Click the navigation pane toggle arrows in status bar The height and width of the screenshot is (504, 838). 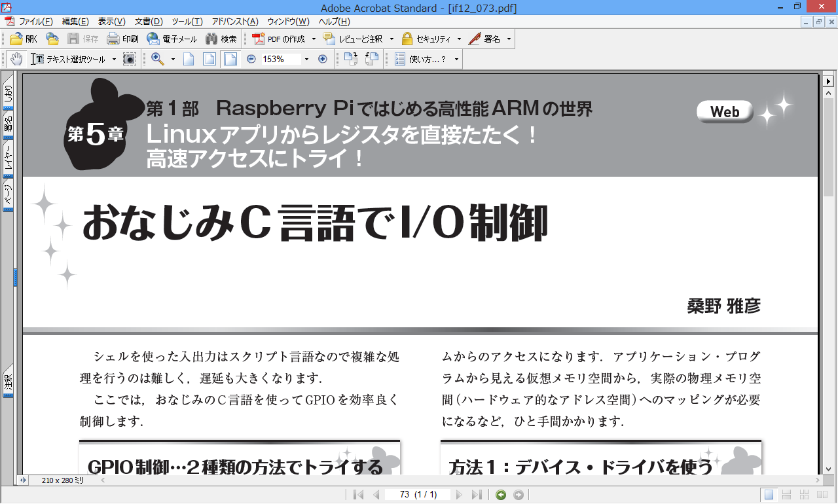coord(24,480)
